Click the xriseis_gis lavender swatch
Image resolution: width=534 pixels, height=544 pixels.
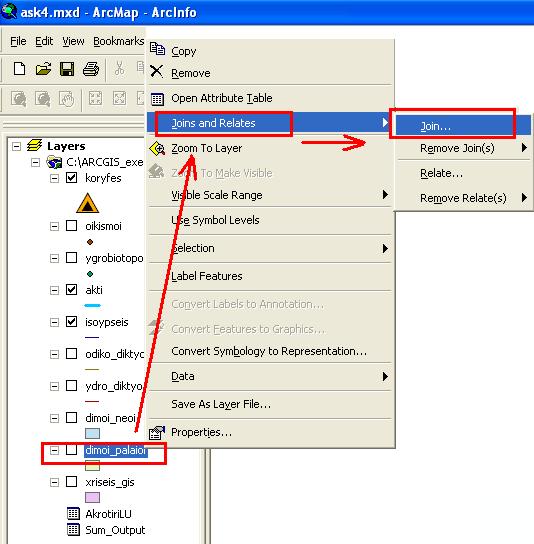[x=92, y=498]
